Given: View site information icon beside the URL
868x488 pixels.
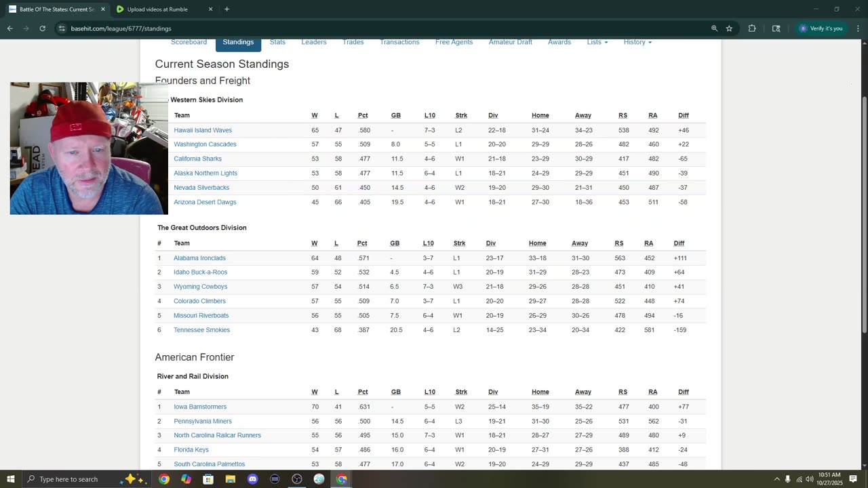Looking at the screenshot, I should (x=62, y=28).
